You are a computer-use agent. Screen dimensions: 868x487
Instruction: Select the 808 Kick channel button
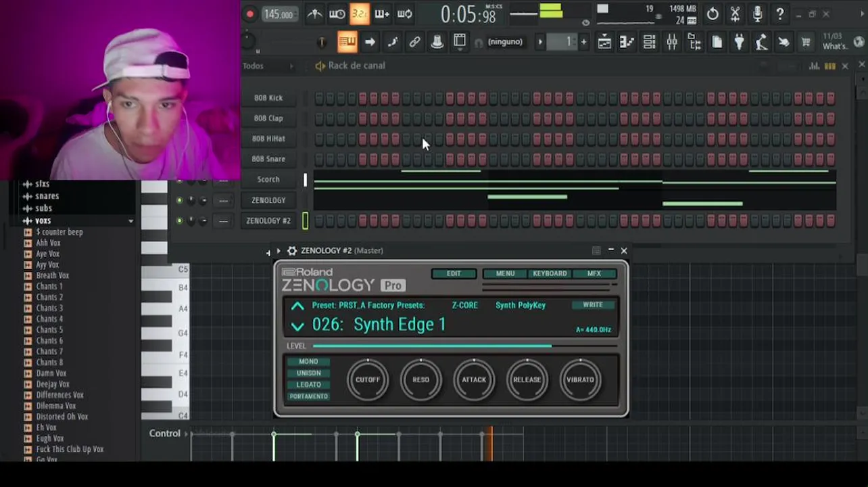point(268,98)
